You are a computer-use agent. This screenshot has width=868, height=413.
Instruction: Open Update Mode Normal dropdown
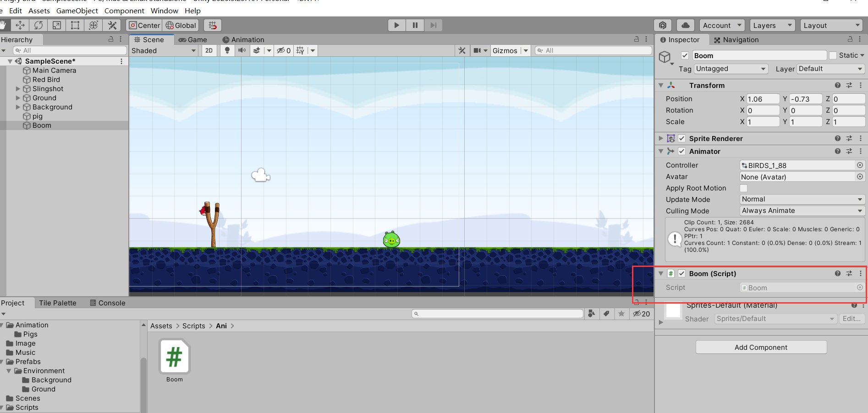coord(802,199)
